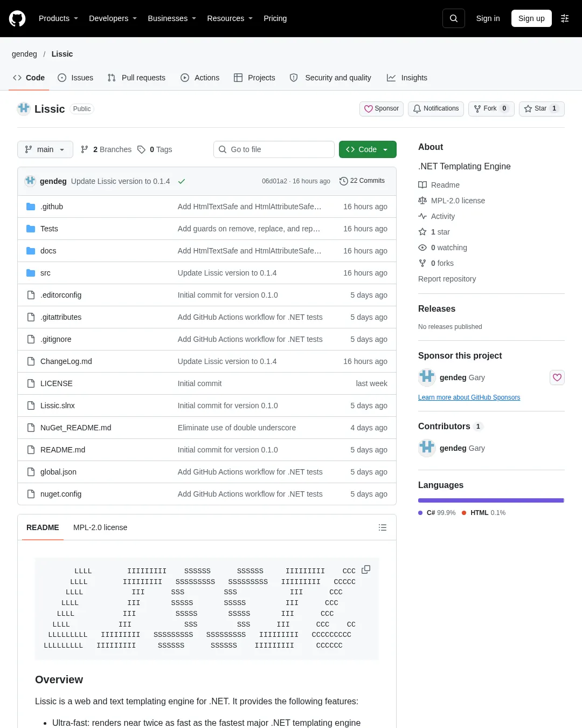
Task: Open the GitHub home logo
Action: coord(17,18)
